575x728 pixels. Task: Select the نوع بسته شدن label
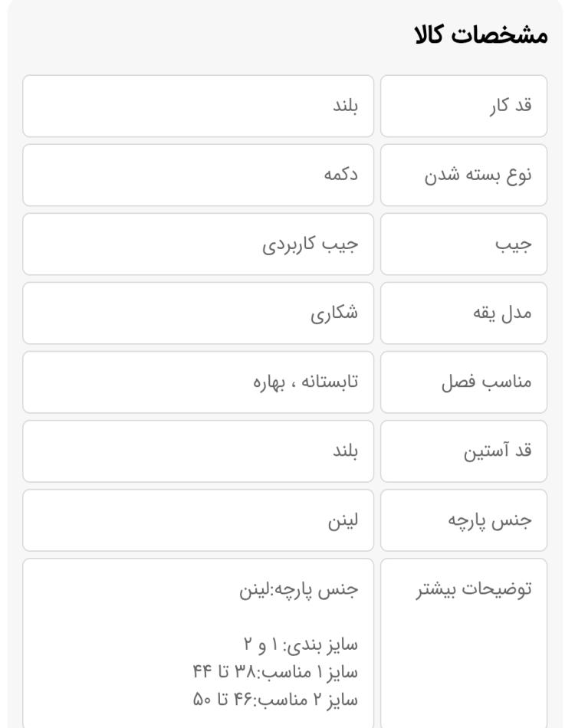coord(478,175)
